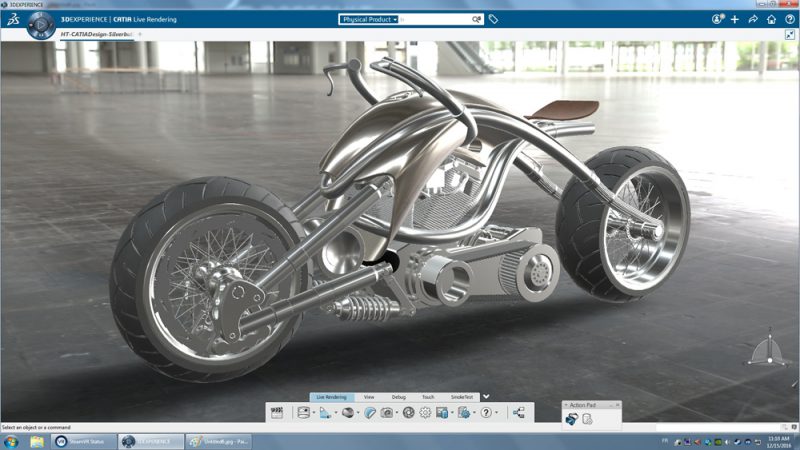Expand the material sphere dropdown arrow
The image size is (800, 450).
[x=358, y=413]
